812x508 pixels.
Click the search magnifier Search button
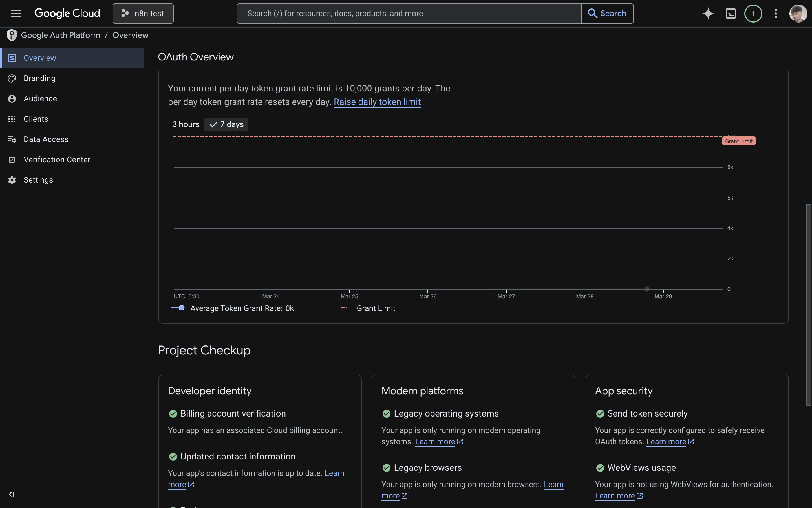(x=607, y=14)
